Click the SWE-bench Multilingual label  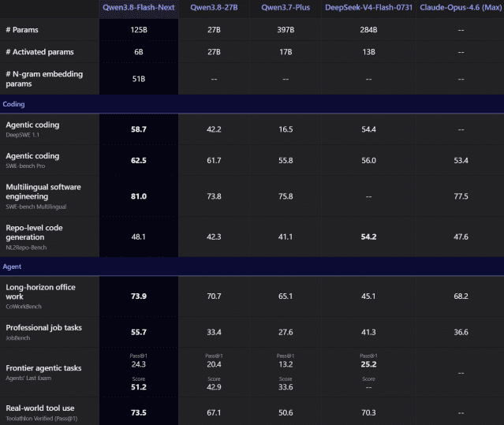tap(36, 207)
